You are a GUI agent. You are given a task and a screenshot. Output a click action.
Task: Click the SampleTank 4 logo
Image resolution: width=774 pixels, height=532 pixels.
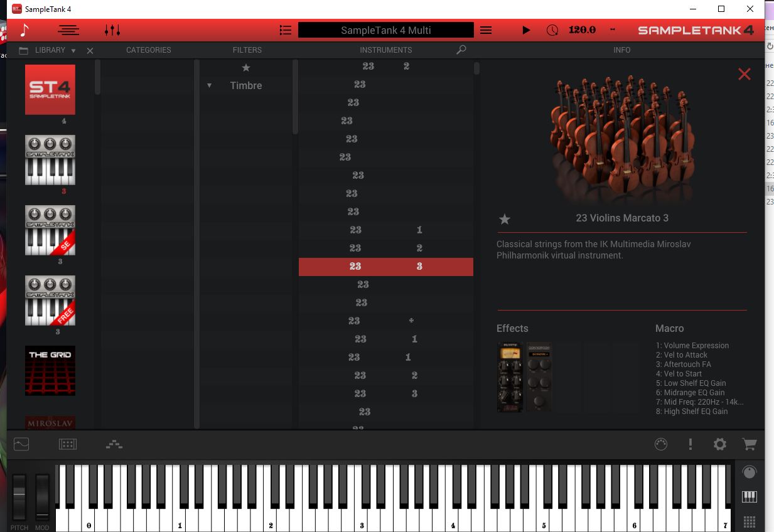pos(696,29)
